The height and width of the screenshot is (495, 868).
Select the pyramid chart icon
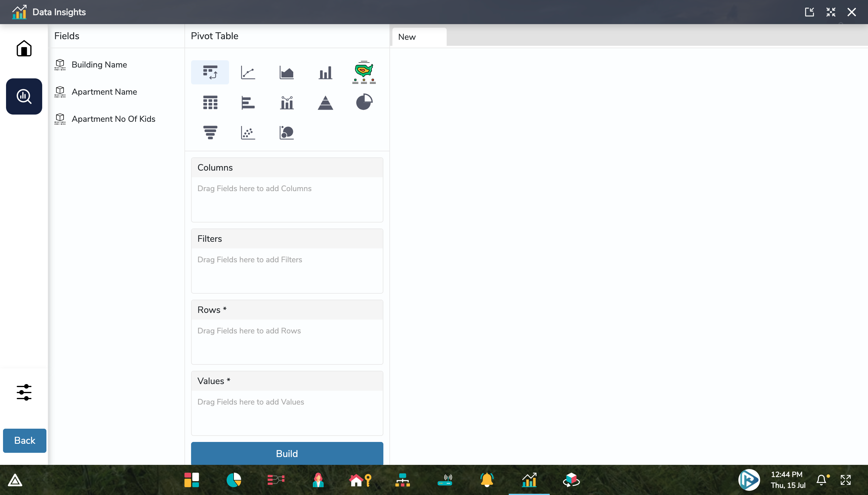coord(325,102)
